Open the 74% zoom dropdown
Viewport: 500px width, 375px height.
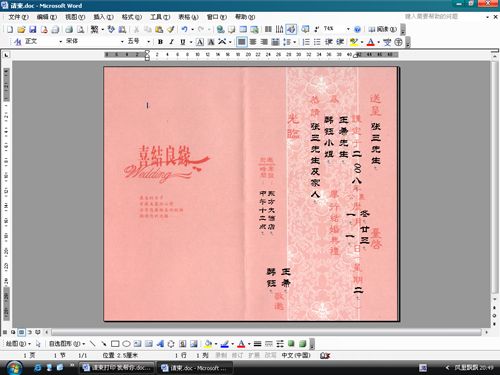pos(348,29)
